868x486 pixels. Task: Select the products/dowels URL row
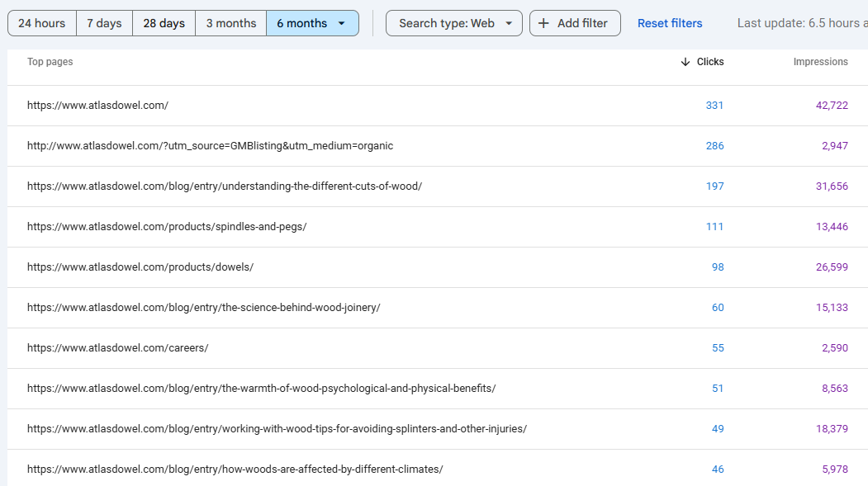click(438, 267)
